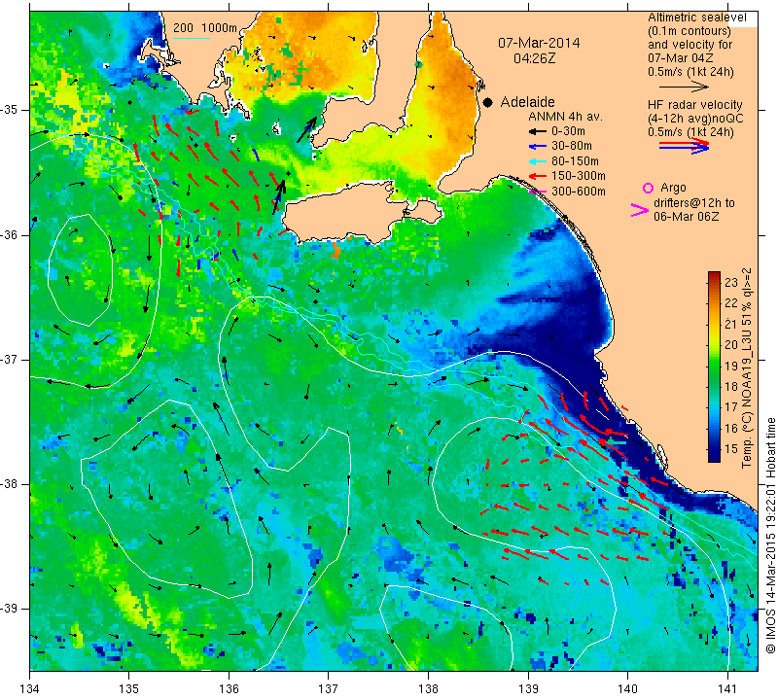Click the ANMN 4h av. heading
778x700 pixels.
pos(566,117)
